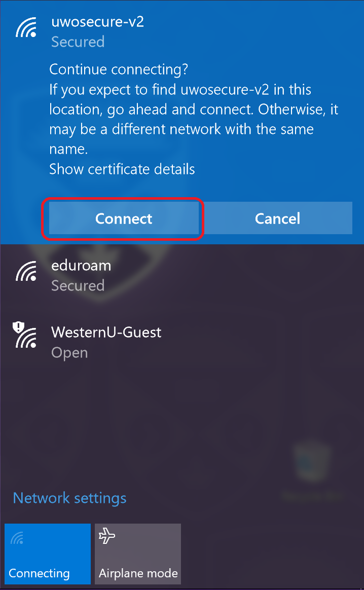Click the eduroam Wi-Fi signal icon
The image size is (364, 590).
[x=26, y=271]
